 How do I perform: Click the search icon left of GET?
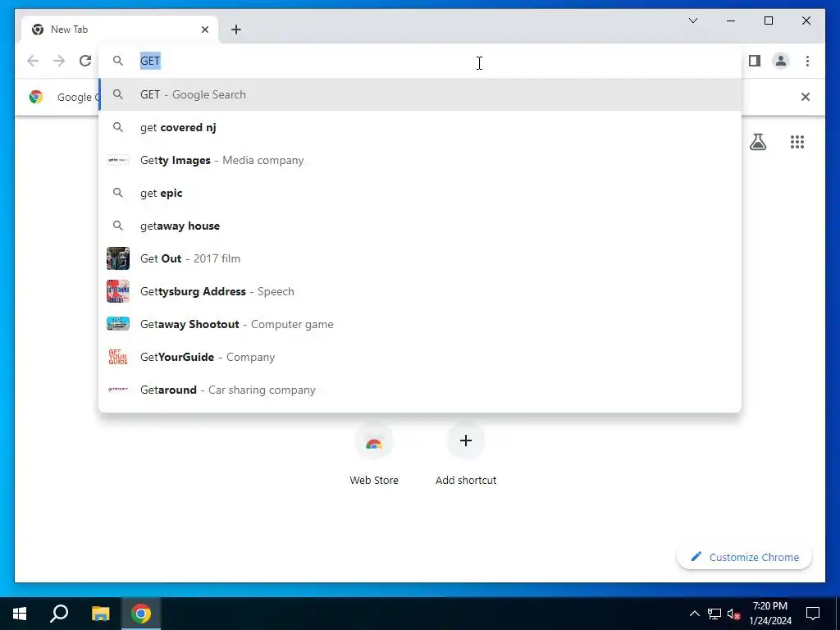(x=118, y=61)
